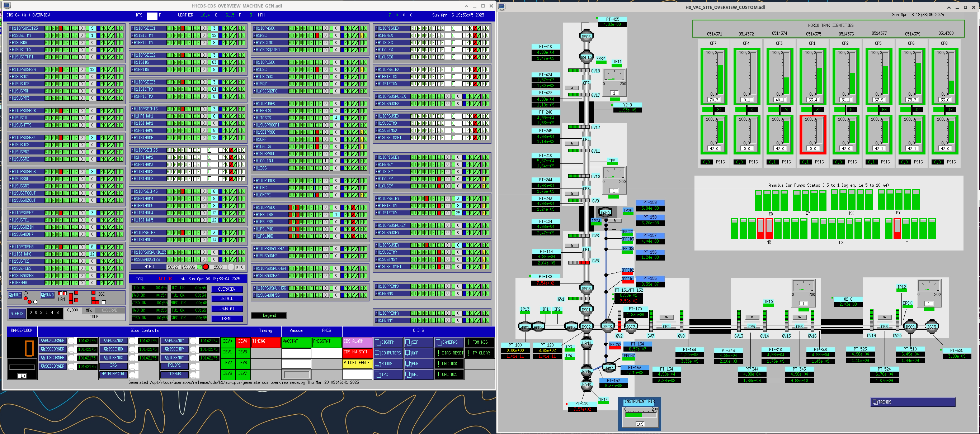This screenshot has width=980, height=434.
Task: Click the HAM7 chamber icon
Action: coord(609,367)
